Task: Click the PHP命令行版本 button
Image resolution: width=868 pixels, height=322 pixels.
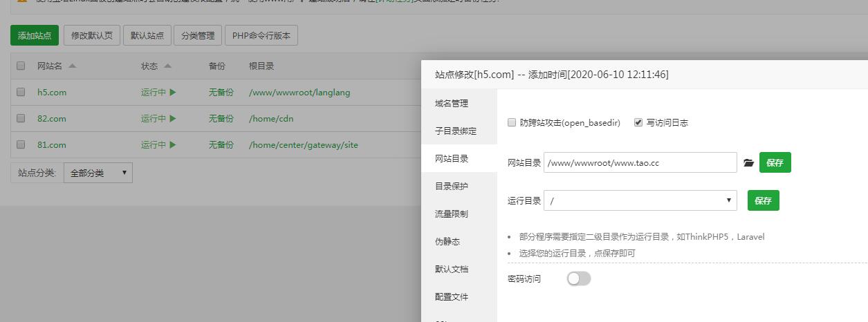Action: 261,35
